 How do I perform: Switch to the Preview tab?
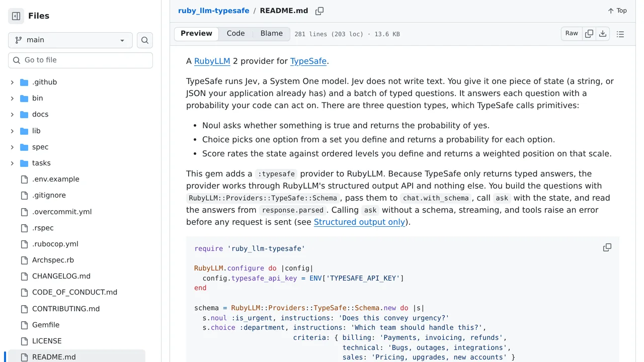[196, 34]
